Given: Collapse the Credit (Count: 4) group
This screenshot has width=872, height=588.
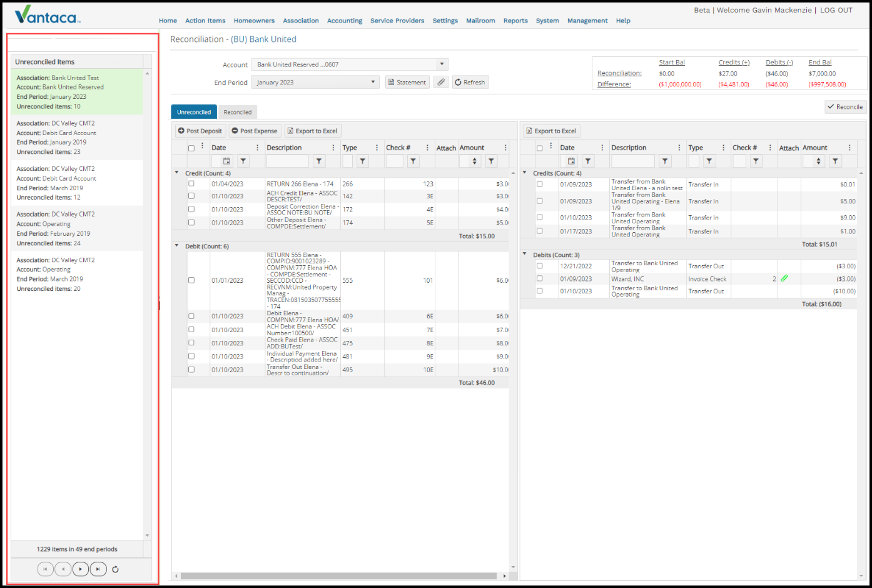Looking at the screenshot, I should point(177,173).
